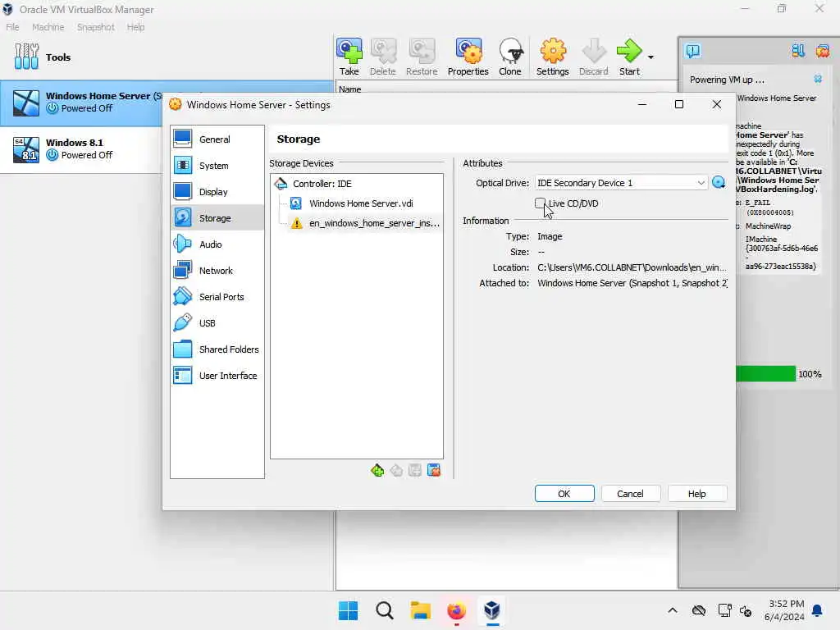Open clock and date at 3:52 PM
This screenshot has height=630, width=840.
point(784,610)
